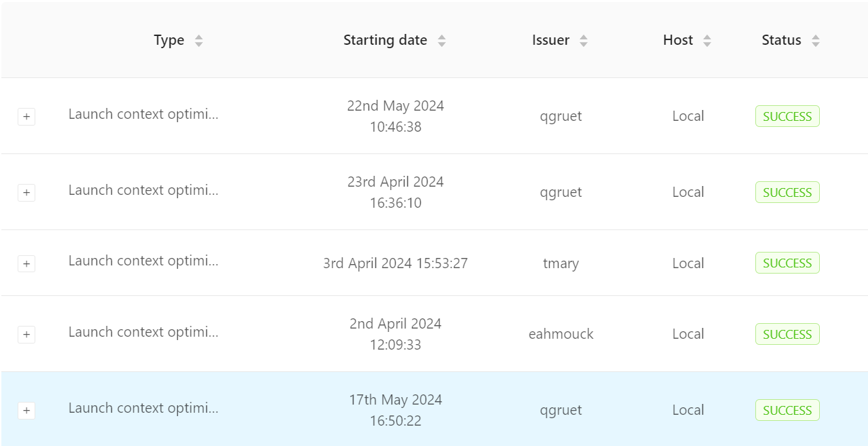Click Launch context text in highlighted row
The width and height of the screenshot is (868, 446).
click(143, 408)
